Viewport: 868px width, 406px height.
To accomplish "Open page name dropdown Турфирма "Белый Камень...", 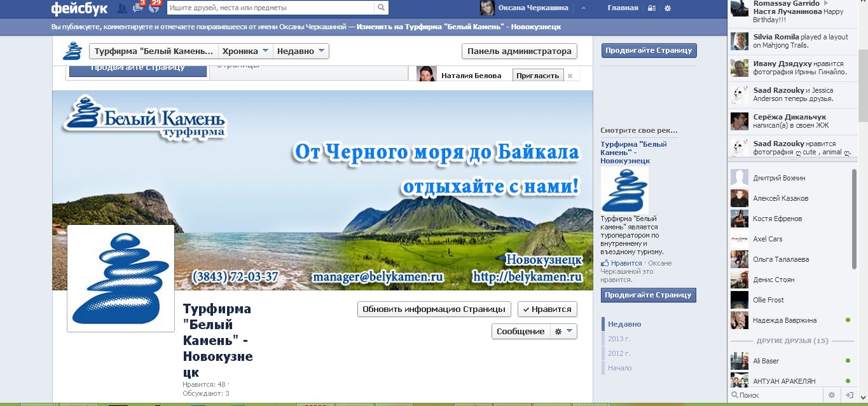I will coord(154,51).
